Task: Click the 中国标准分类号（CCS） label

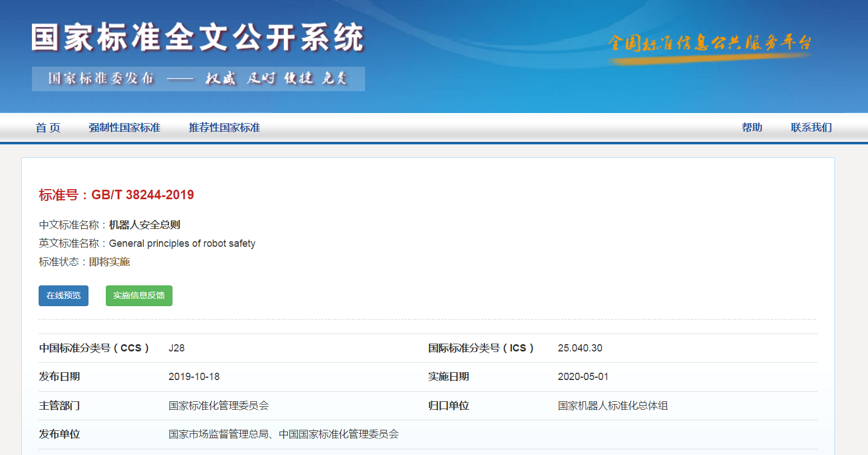Action: click(94, 348)
